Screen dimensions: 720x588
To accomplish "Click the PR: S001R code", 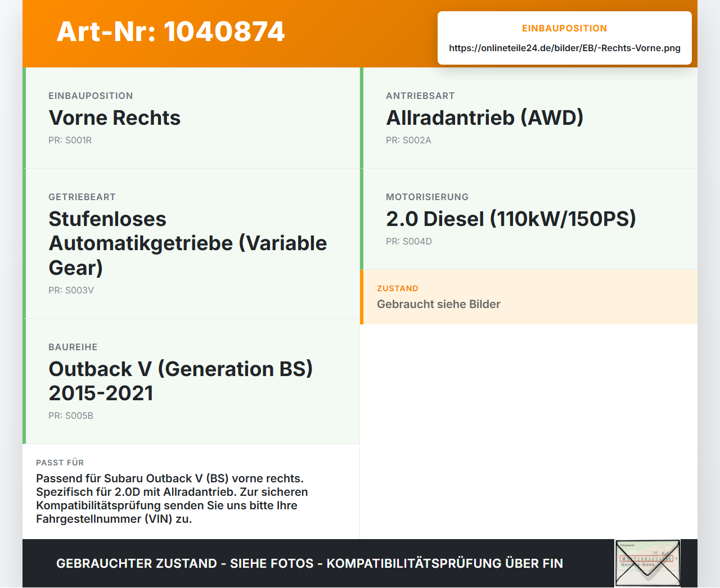I will pyautogui.click(x=70, y=140).
